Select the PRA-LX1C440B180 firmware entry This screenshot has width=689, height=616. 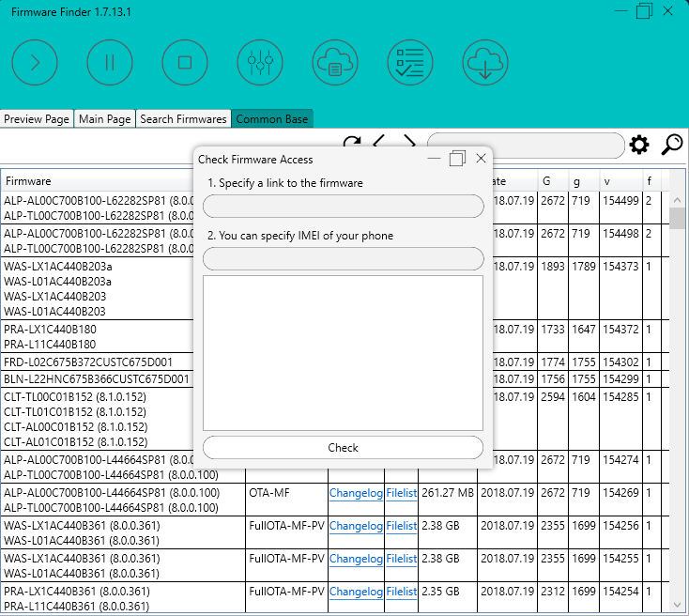tap(50, 330)
